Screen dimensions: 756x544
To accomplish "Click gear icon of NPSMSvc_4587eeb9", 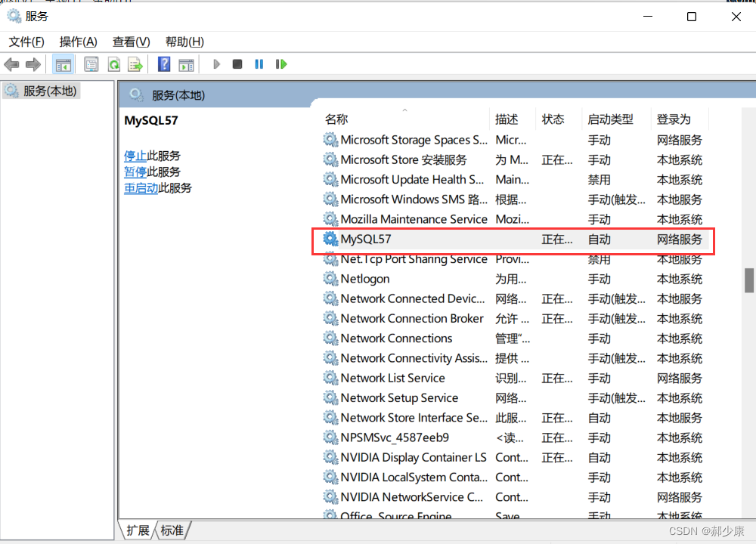I will tap(330, 437).
